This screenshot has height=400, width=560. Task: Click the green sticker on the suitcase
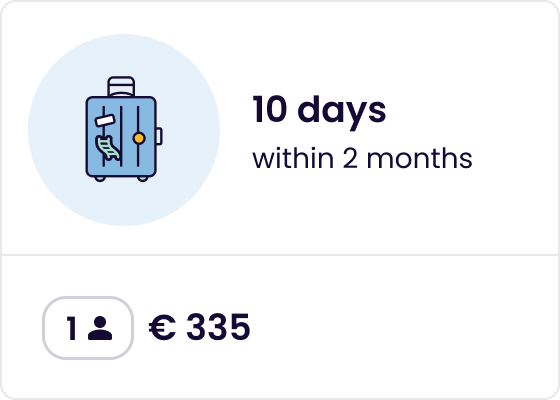108,148
